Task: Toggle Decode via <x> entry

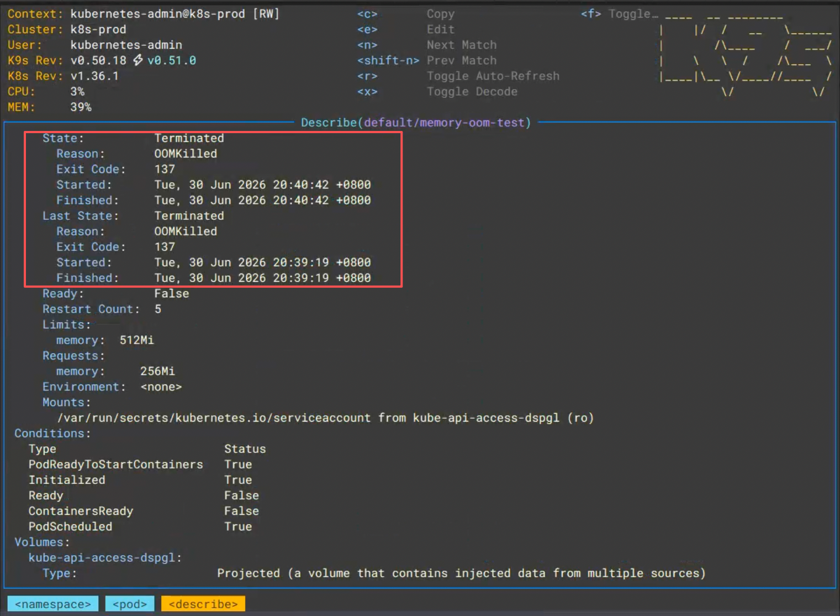Action: pyautogui.click(x=437, y=91)
